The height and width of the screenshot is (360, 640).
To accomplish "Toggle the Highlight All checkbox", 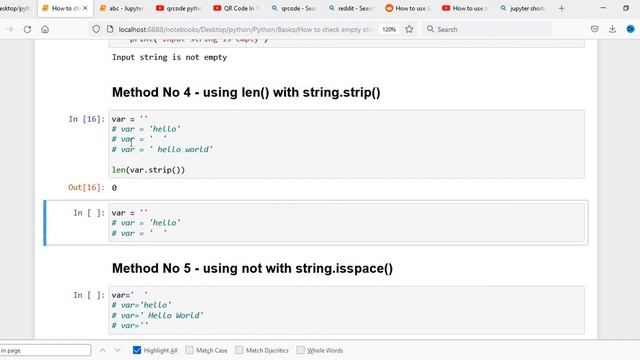I will pyautogui.click(x=137, y=350).
